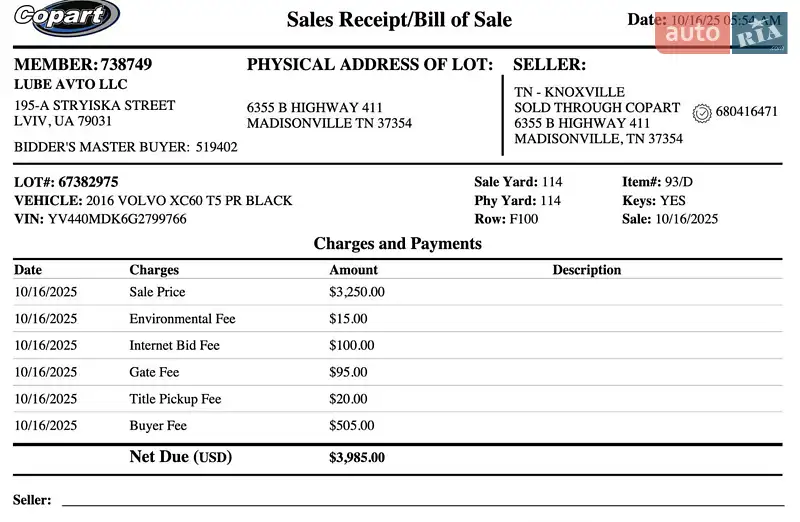
Task: Click the Amount column header
Action: click(353, 270)
